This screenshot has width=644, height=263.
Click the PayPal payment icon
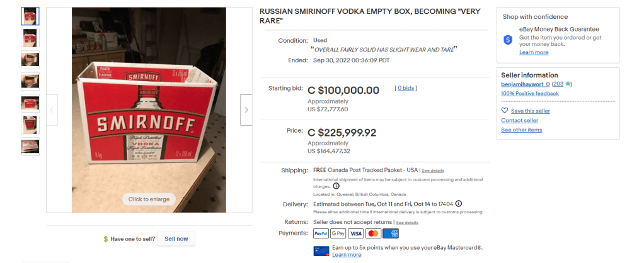tap(321, 233)
